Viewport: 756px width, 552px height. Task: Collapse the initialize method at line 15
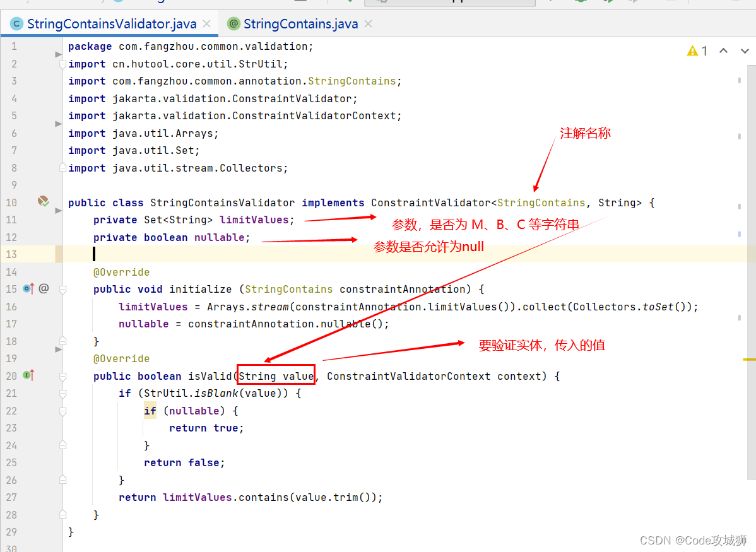pyautogui.click(x=62, y=290)
